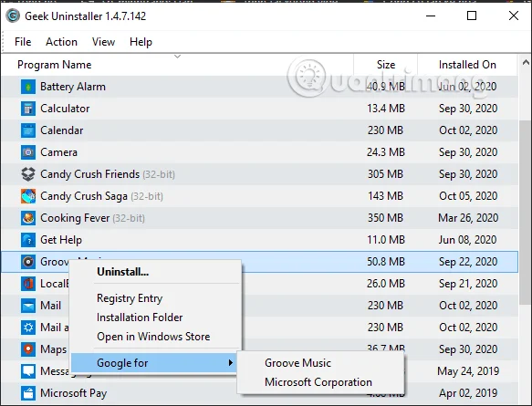This screenshot has width=532, height=406.
Task: Click the Office icon beside LocalB row
Action: pyautogui.click(x=28, y=284)
